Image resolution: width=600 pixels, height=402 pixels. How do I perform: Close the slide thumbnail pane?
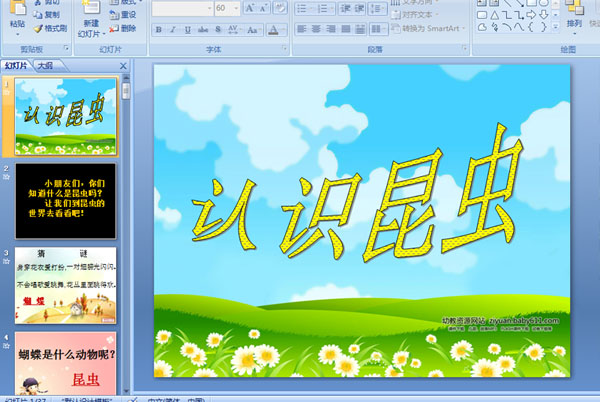tap(124, 65)
